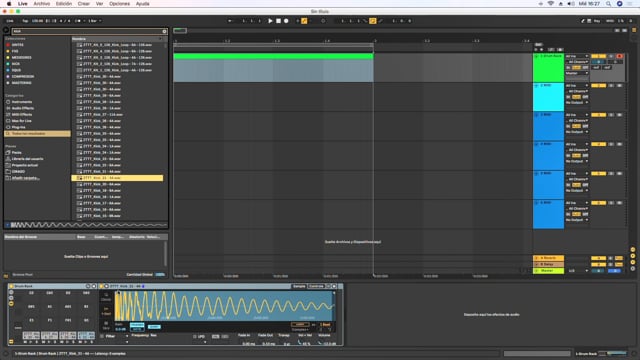Open the 'No Output' dropdown on track 2 MIDI
Image resolution: width=640 pixels, height=360 pixels.
pos(577,103)
